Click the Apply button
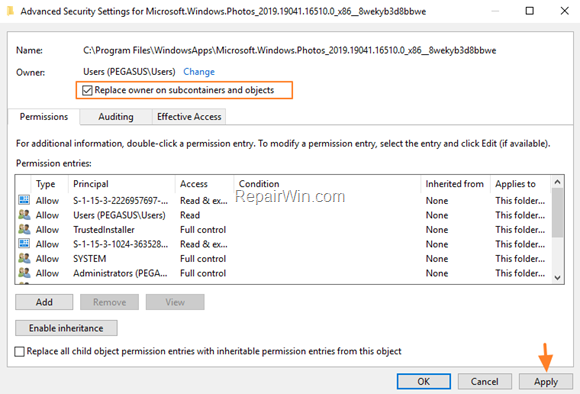The height and width of the screenshot is (394, 580). pyautogui.click(x=546, y=381)
